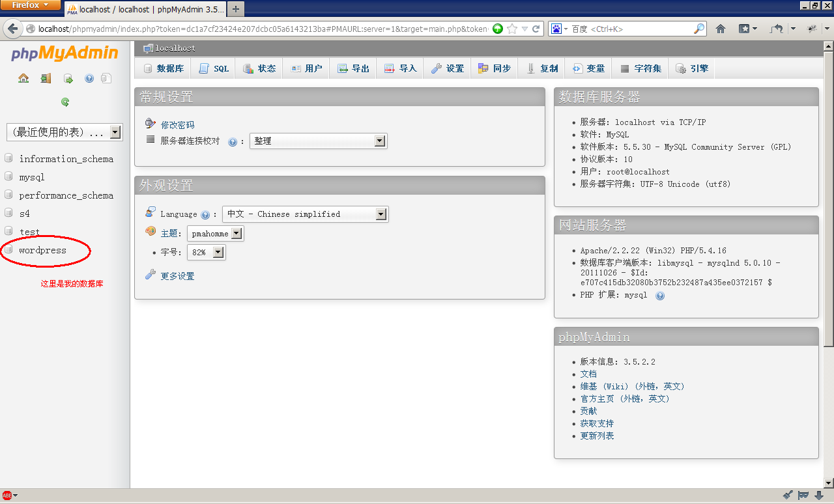Open the Firefox home page icon

[x=721, y=29]
